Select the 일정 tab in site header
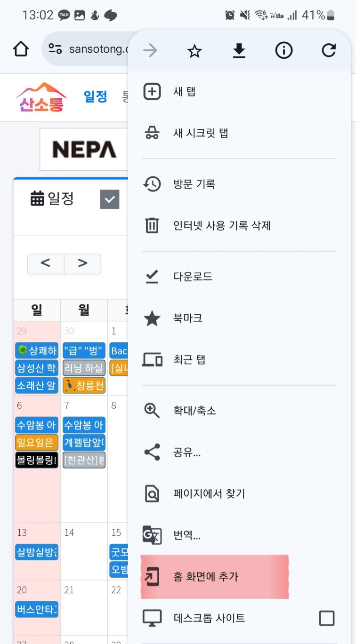 pyautogui.click(x=96, y=97)
